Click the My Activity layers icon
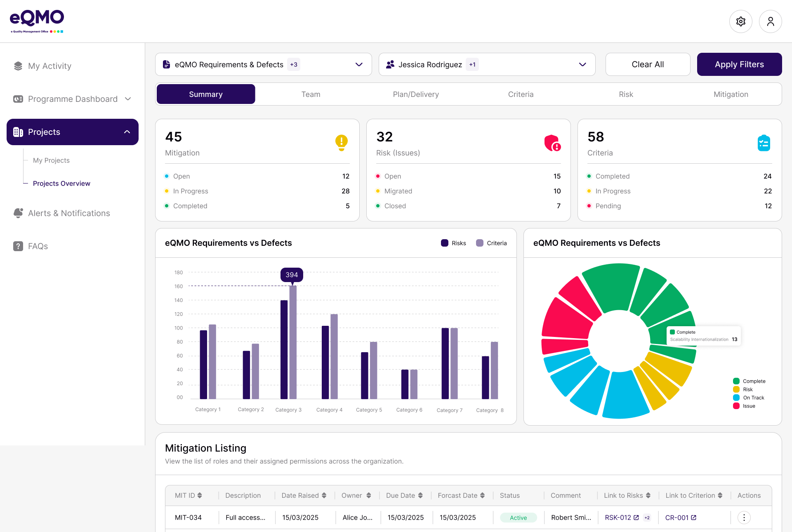Viewport: 792px width, 532px height. (18, 66)
